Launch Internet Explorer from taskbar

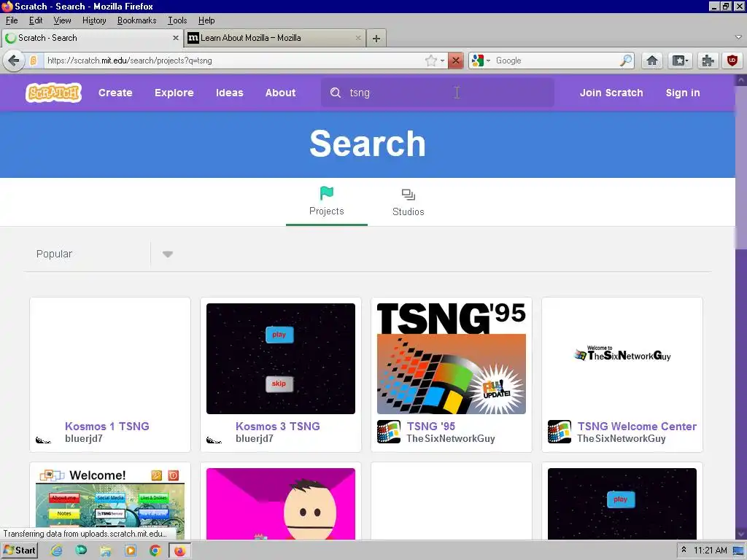click(x=56, y=551)
